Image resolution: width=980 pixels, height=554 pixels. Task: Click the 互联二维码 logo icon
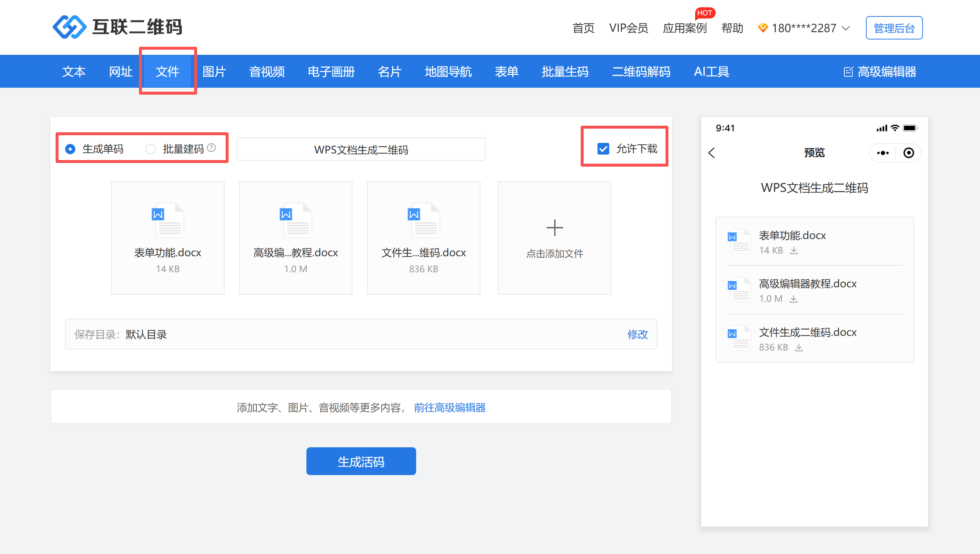(x=69, y=27)
